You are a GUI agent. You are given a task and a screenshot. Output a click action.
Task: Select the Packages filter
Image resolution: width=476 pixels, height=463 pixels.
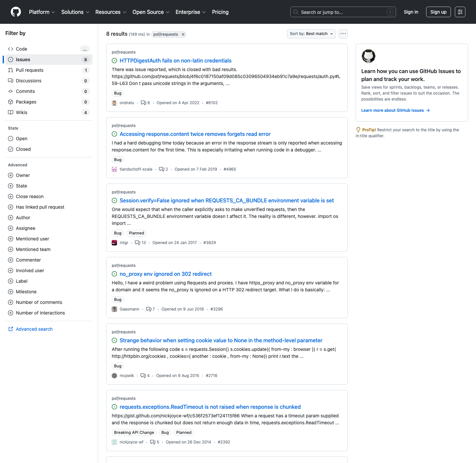click(x=49, y=102)
